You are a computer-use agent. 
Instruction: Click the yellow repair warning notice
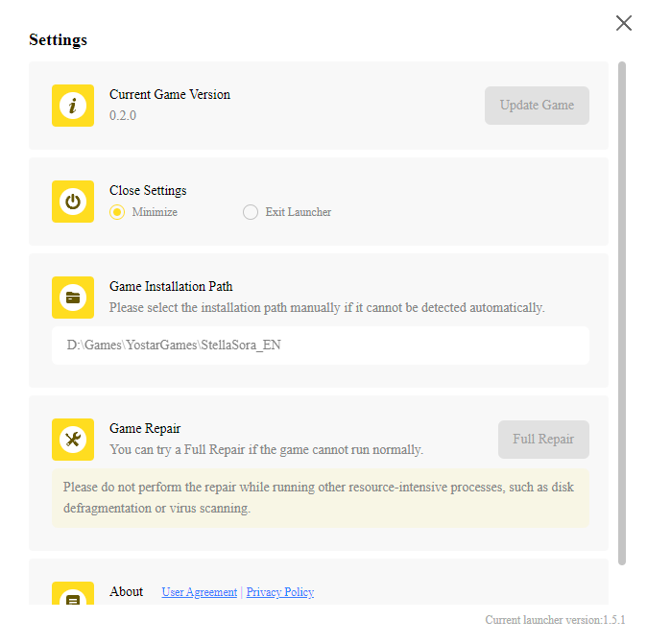point(321,498)
